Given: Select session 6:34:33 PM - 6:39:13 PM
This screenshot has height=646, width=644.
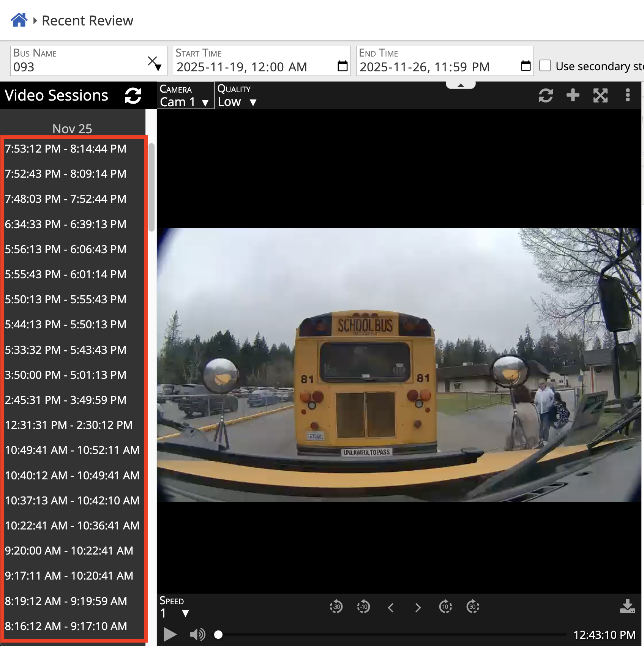Looking at the screenshot, I should (x=66, y=224).
